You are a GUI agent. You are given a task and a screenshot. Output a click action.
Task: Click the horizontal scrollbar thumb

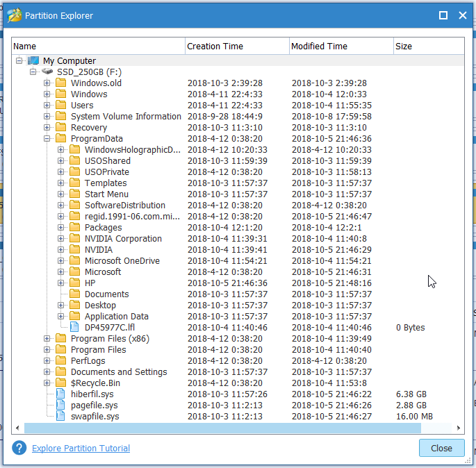click(222, 428)
